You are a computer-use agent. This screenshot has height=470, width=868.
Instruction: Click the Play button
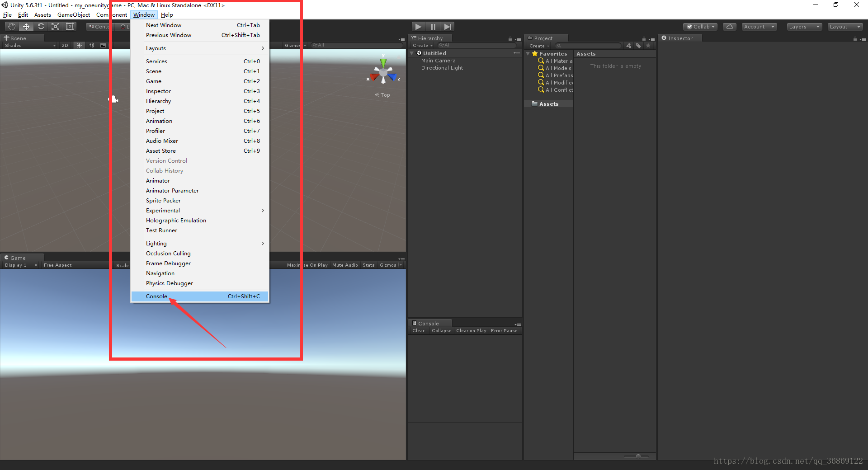419,27
